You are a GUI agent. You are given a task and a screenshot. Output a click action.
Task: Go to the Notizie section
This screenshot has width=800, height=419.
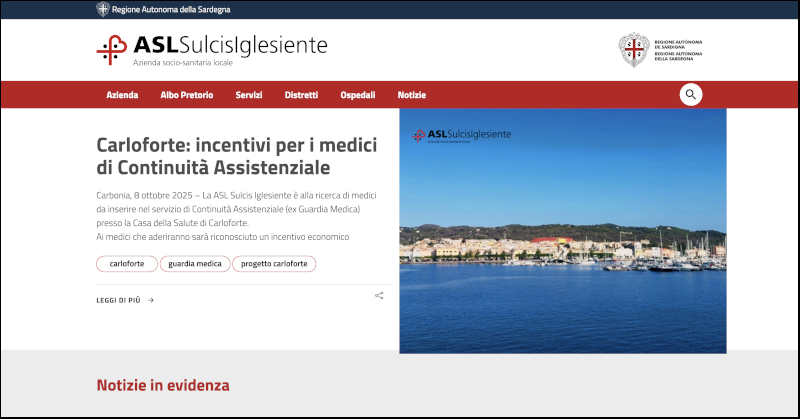click(x=412, y=95)
